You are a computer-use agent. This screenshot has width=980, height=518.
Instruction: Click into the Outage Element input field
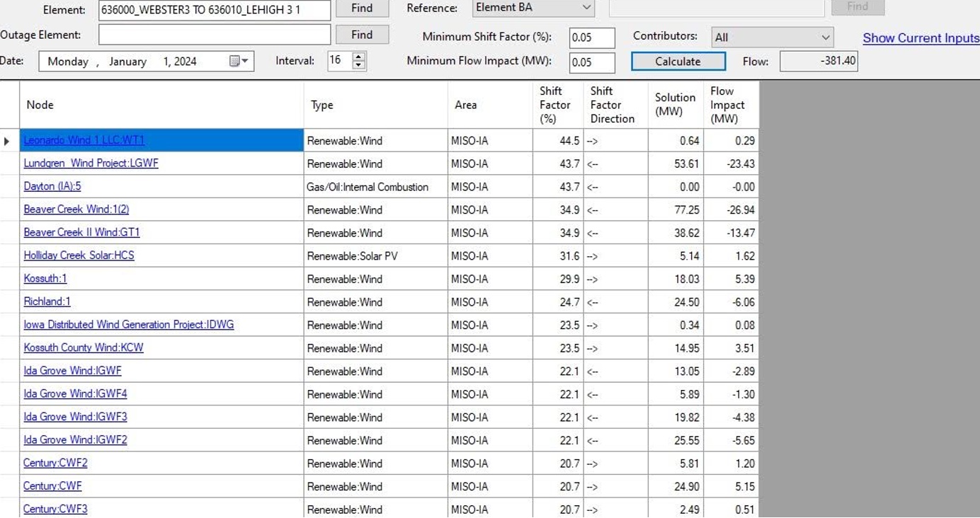215,35
